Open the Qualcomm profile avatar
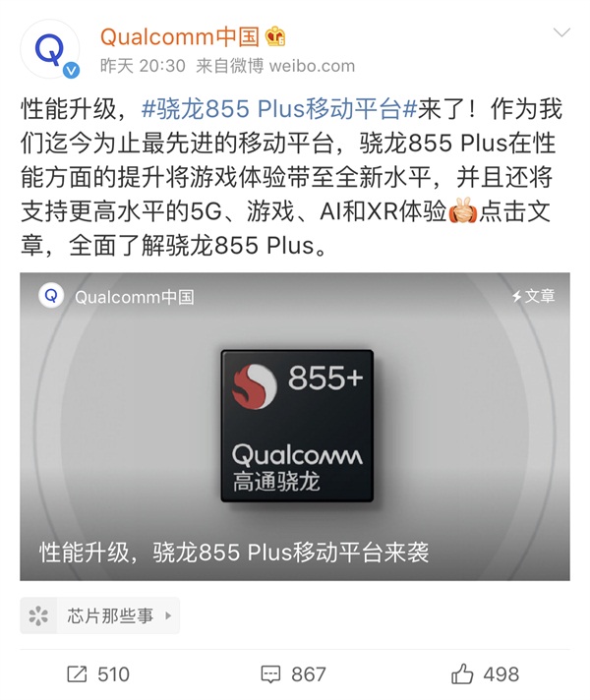This screenshot has height=700, width=590. pyautogui.click(x=49, y=49)
